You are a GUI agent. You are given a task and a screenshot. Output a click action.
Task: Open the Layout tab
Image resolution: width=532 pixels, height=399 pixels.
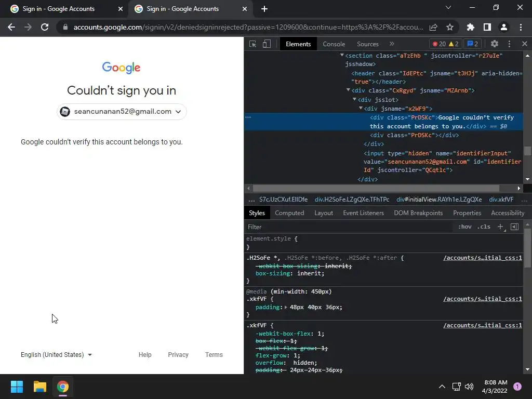coord(324,213)
